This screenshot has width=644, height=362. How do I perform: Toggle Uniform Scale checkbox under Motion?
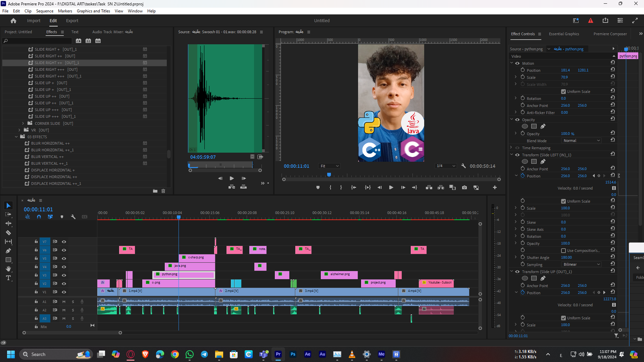563,92
